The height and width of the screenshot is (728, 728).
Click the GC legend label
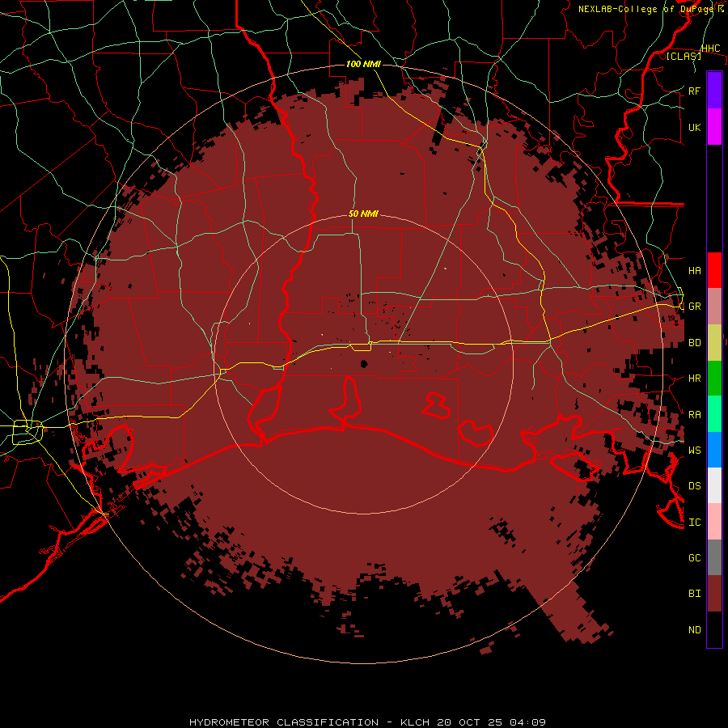(694, 557)
